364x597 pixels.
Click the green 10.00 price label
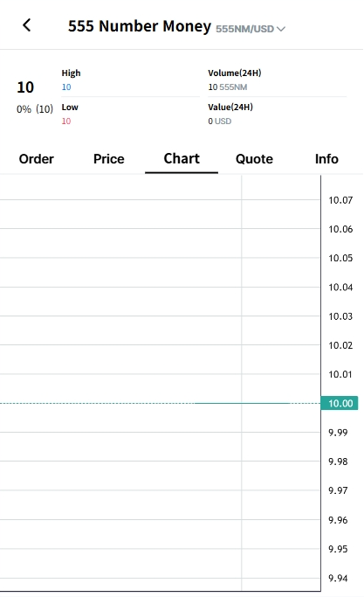[340, 403]
